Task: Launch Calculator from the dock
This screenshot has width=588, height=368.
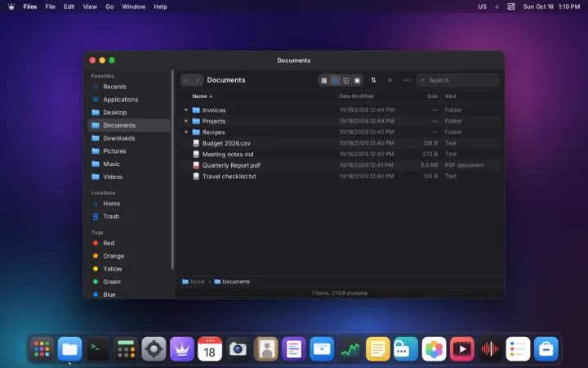Action: point(126,349)
